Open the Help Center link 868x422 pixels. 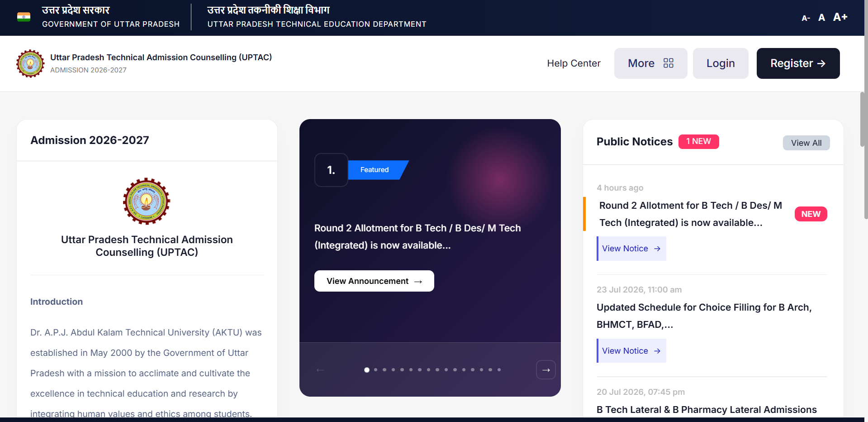[x=574, y=63]
